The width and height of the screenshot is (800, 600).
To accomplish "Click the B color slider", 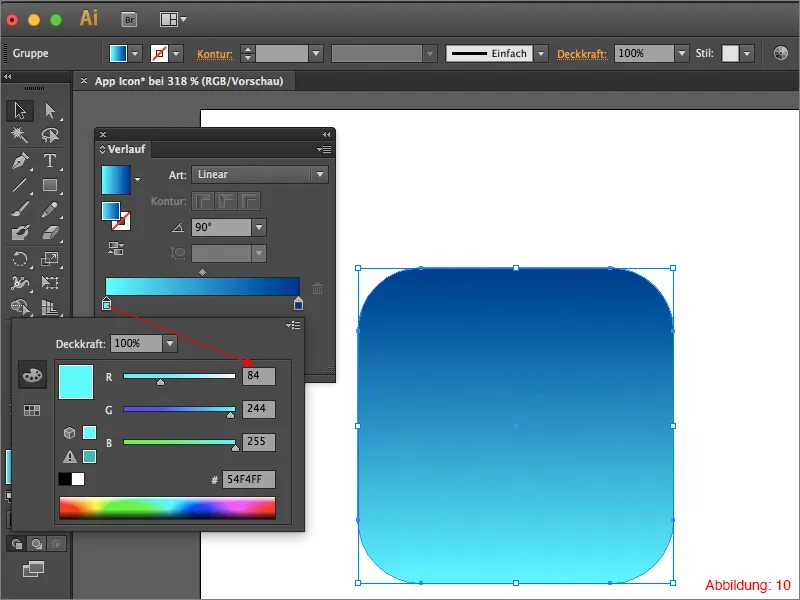I will point(179,442).
